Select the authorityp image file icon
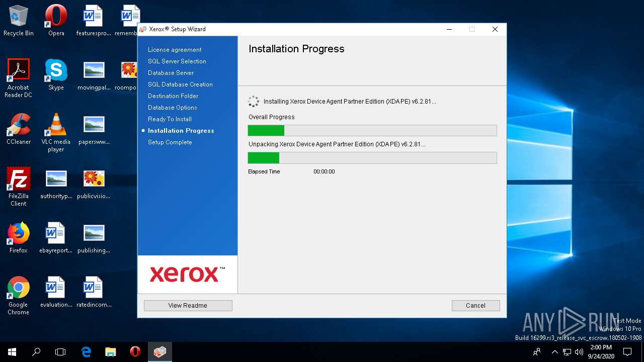 coord(56,184)
